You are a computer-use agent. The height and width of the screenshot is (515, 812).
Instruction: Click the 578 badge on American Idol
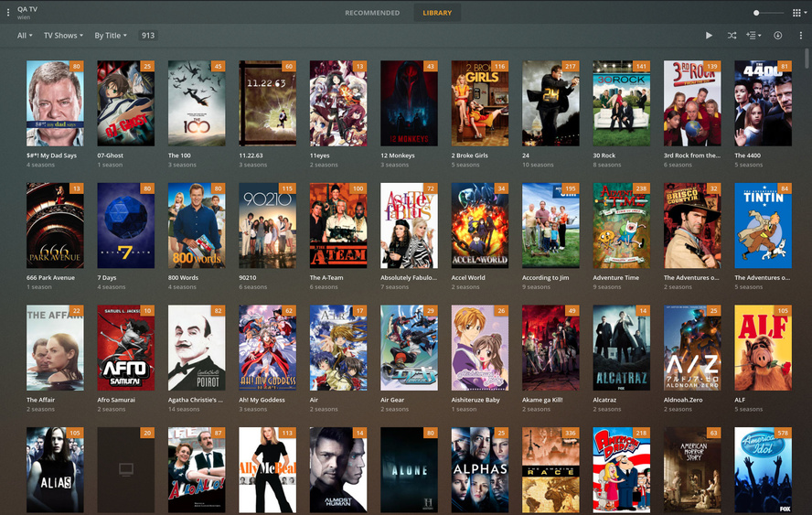tap(783, 434)
